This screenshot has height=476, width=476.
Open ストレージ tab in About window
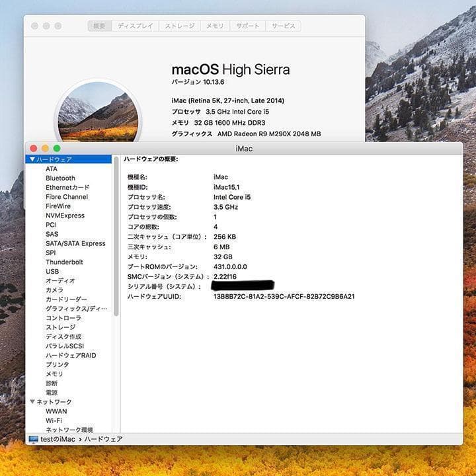tap(180, 26)
